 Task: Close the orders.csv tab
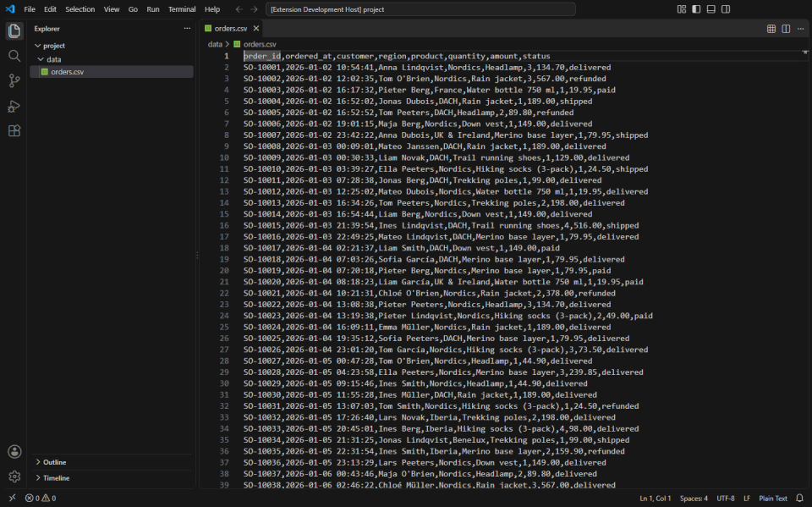coord(255,29)
